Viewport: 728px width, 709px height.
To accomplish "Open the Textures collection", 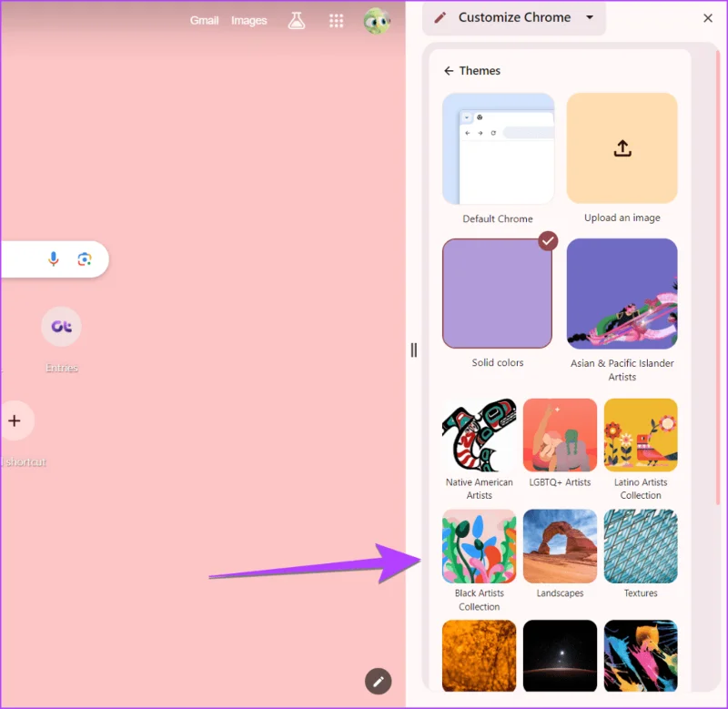I will [x=641, y=546].
